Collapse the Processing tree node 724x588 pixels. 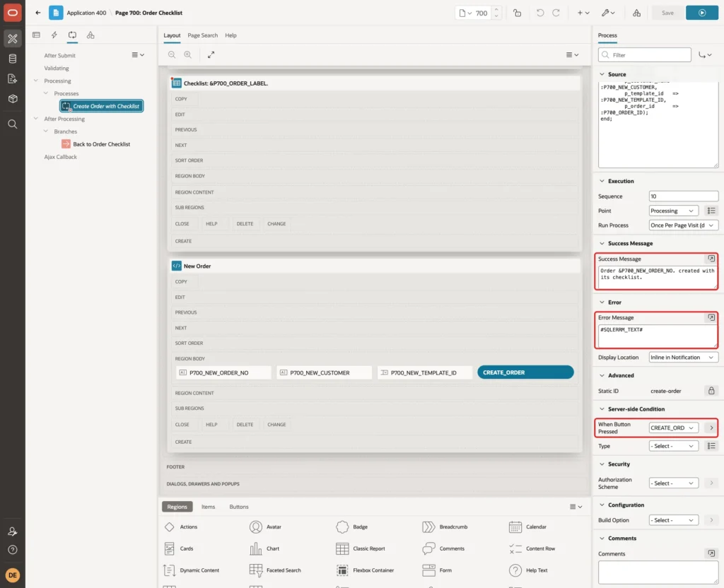pos(35,81)
